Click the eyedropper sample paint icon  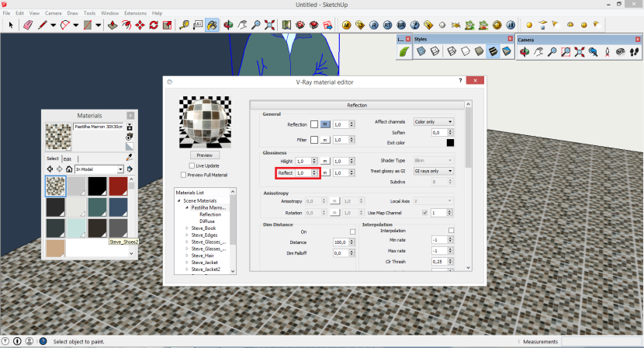[x=130, y=158]
